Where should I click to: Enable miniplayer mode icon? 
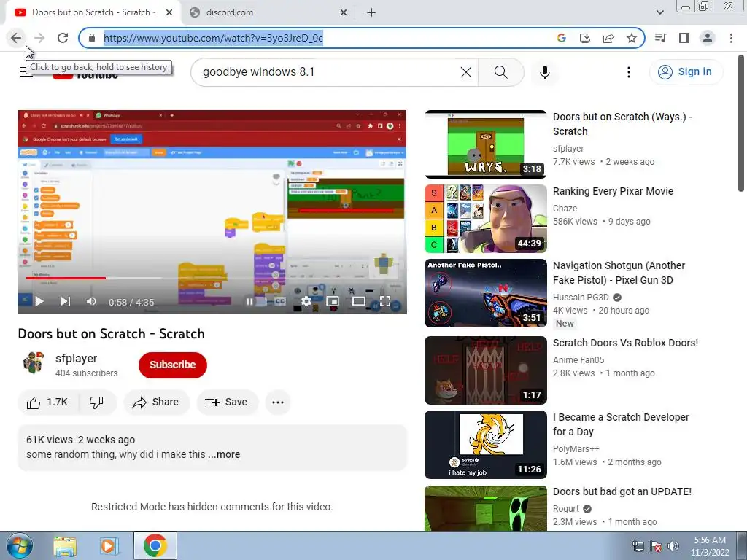click(333, 301)
